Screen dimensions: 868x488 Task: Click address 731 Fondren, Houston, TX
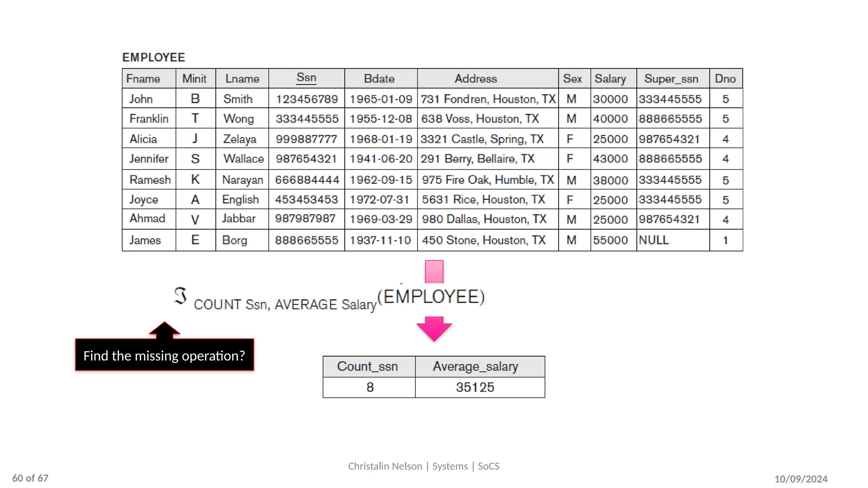point(488,99)
